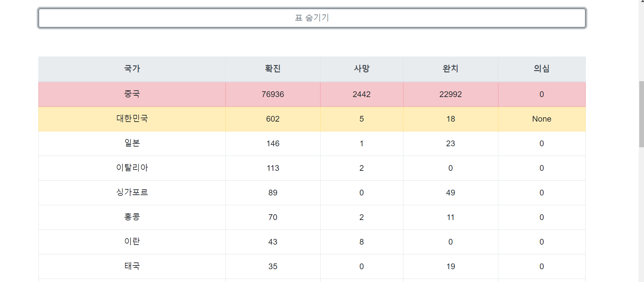
Task: Select the 이란 country cell
Action: point(132,242)
